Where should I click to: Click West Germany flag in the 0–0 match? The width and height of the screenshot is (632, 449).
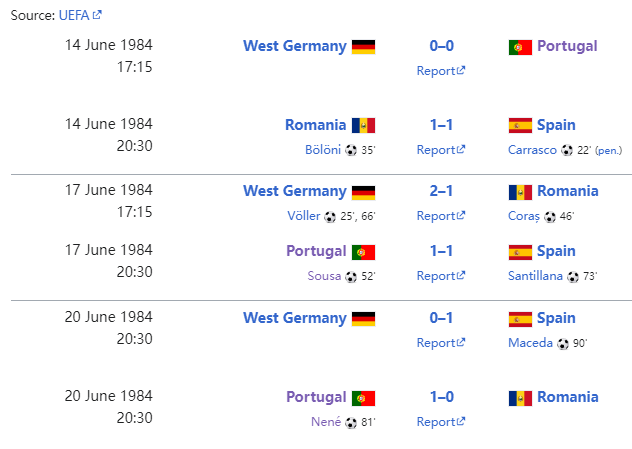point(363,46)
